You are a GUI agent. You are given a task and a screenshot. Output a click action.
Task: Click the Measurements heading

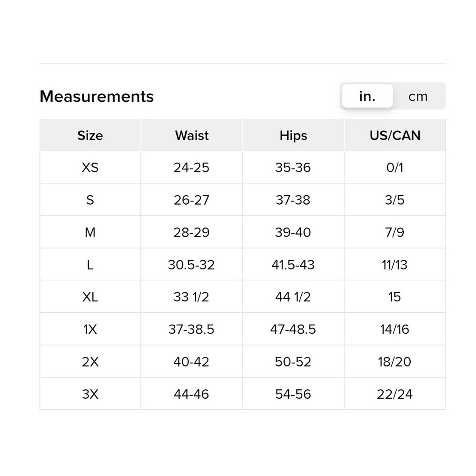click(x=97, y=96)
